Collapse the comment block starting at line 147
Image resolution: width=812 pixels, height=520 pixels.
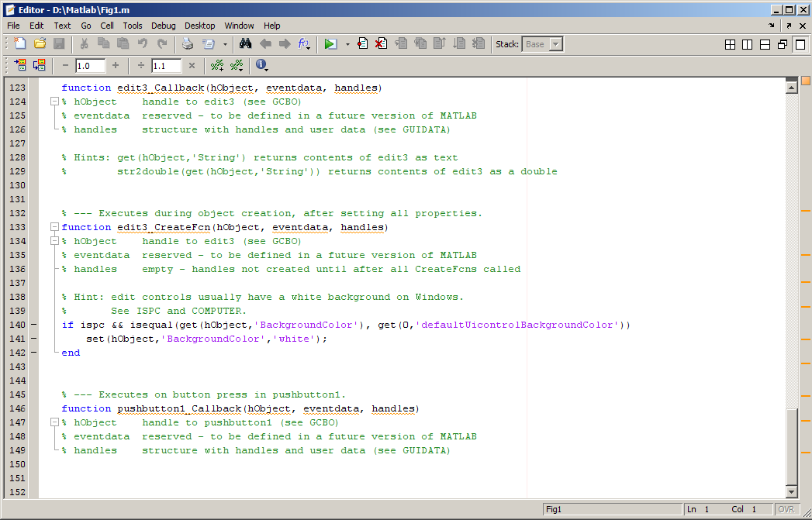(x=54, y=422)
